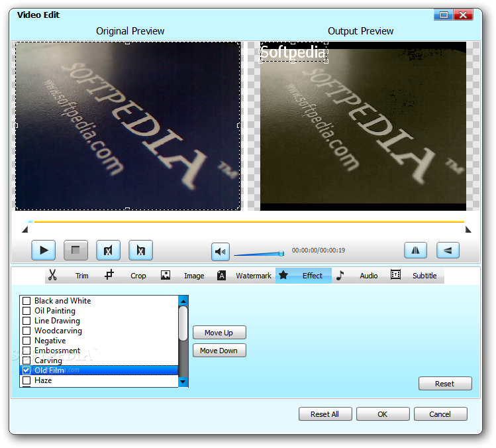496x448 pixels.
Task: Play the video preview
Action: [44, 250]
